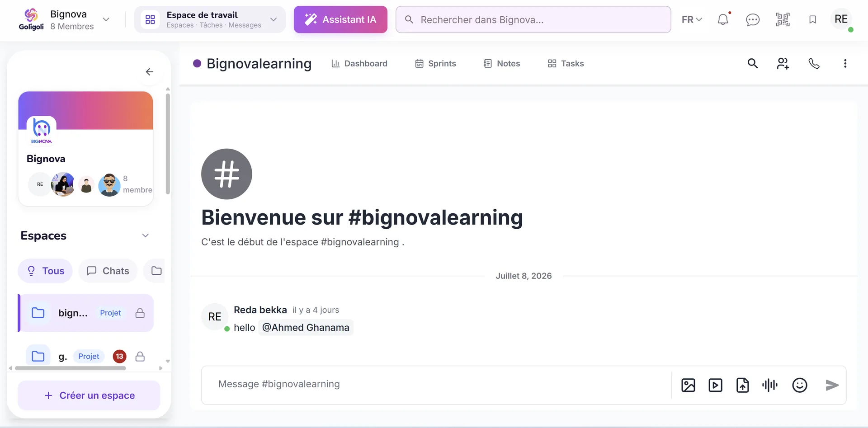Open the Assistant IA button
The height and width of the screenshot is (428, 868).
coord(340,19)
